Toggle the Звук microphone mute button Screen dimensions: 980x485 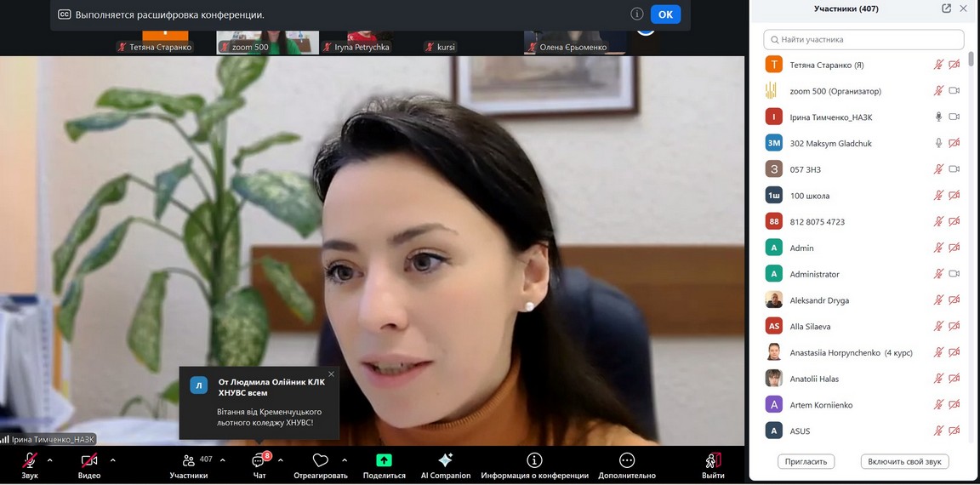(x=30, y=460)
